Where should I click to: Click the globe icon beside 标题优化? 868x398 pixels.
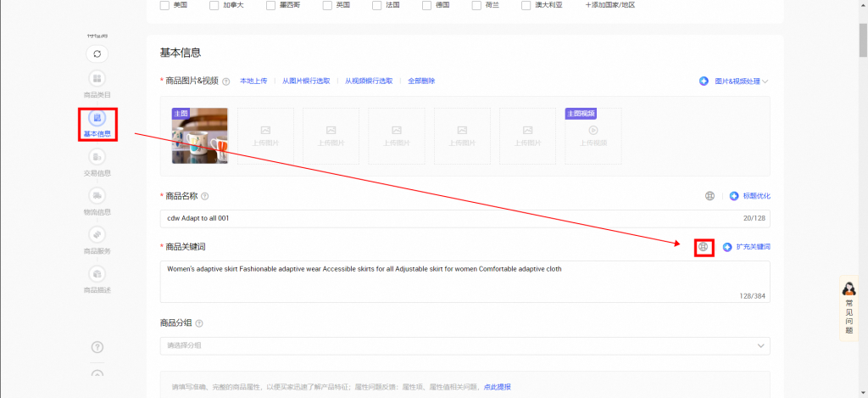(709, 196)
